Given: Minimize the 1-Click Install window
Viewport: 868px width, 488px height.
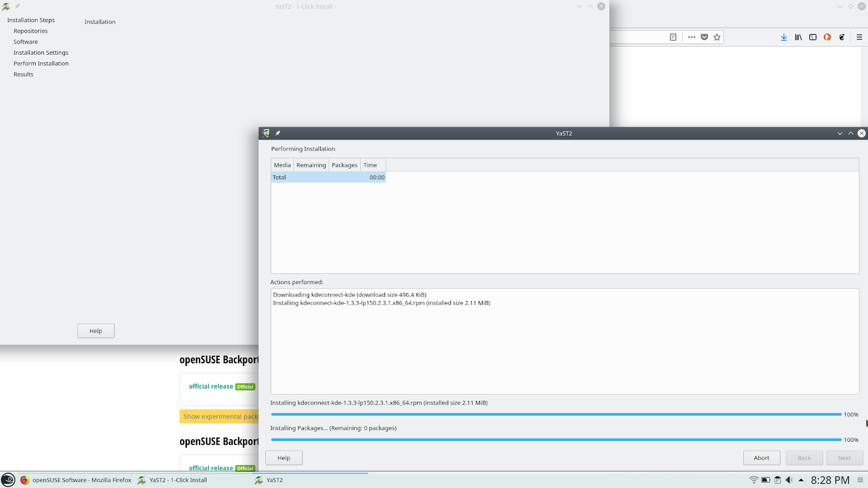Looking at the screenshot, I should (x=579, y=7).
